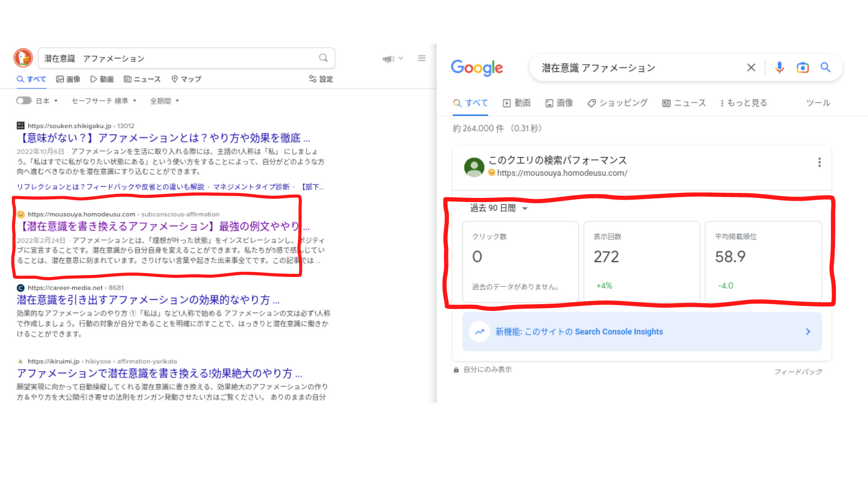The width and height of the screenshot is (868, 488).
Task: Open 【潜在意識を書き換えるアファメーション】 result link
Action: pyautogui.click(x=163, y=226)
